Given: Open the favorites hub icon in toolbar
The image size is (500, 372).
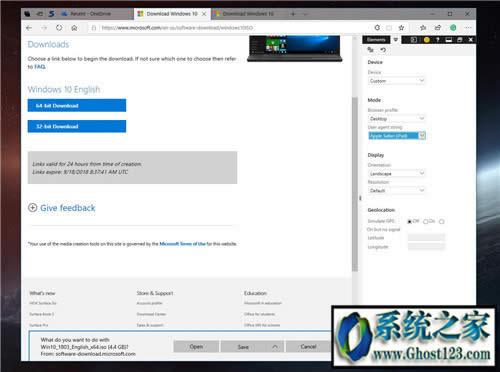Looking at the screenshot, I should pyautogui.click(x=423, y=28).
